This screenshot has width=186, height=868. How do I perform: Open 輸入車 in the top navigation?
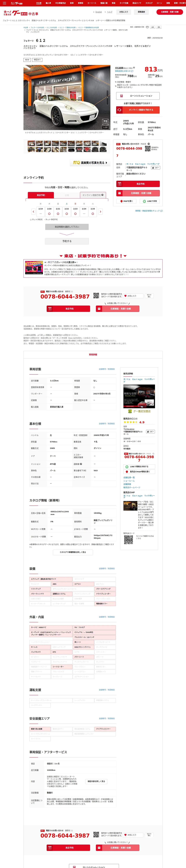(x=48, y=3)
